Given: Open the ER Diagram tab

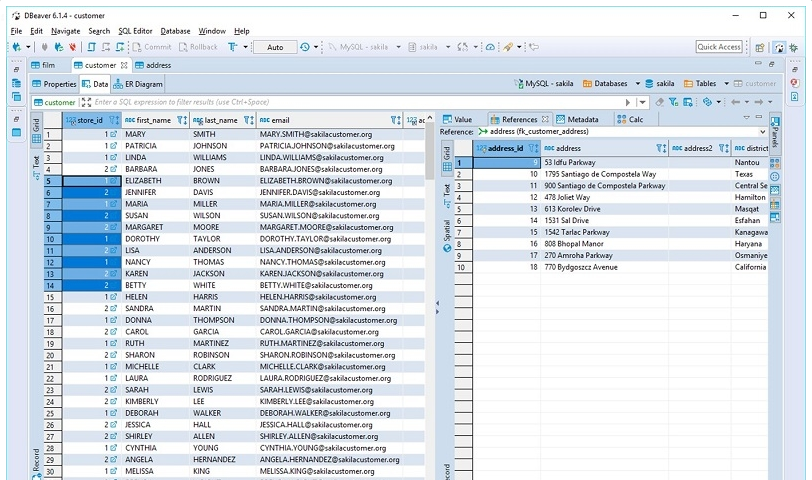Looking at the screenshot, I should tap(138, 84).
